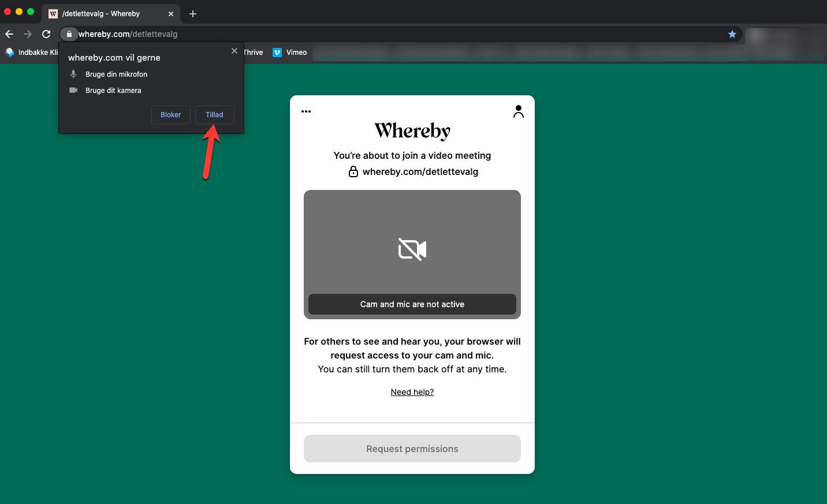
Task: Open the Need help? link
Action: pyautogui.click(x=412, y=392)
